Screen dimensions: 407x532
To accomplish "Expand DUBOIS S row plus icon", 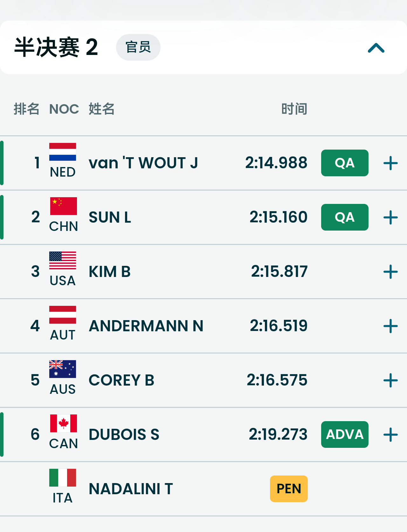I will coord(390,435).
